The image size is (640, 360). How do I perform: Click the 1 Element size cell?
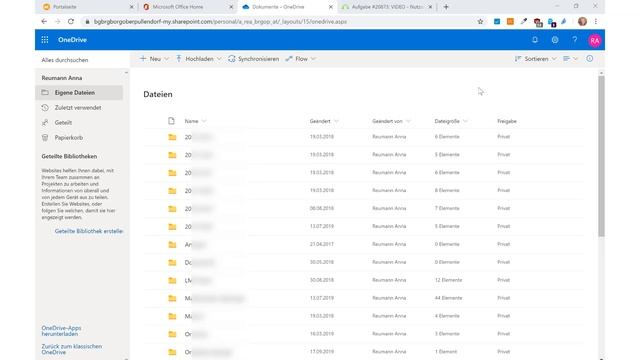[446, 351]
